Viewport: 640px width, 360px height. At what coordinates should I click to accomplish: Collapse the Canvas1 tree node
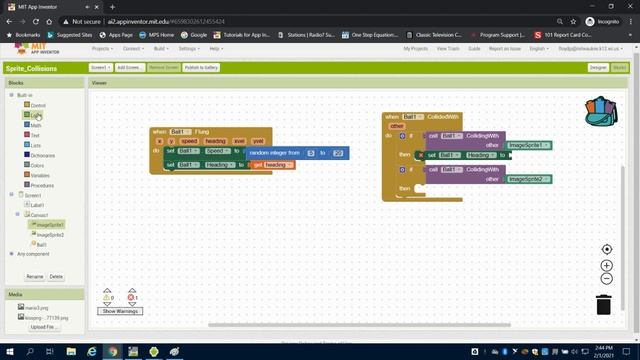coord(18,214)
